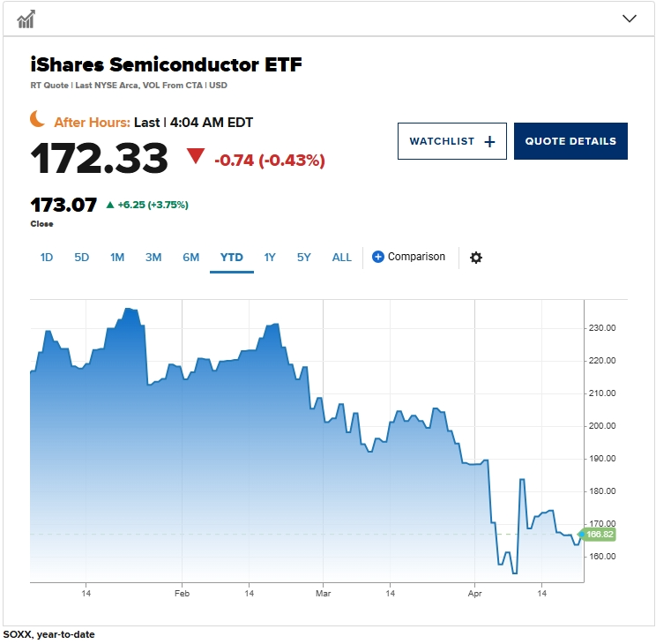Click the chart icon in the top-left header
Image resolution: width=656 pixels, height=644 pixels.
pyautogui.click(x=26, y=19)
